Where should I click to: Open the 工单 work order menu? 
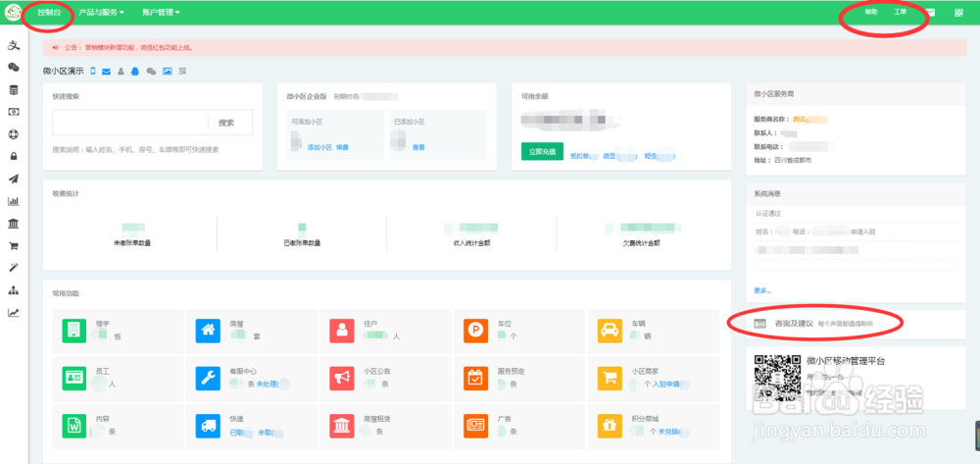pos(900,12)
